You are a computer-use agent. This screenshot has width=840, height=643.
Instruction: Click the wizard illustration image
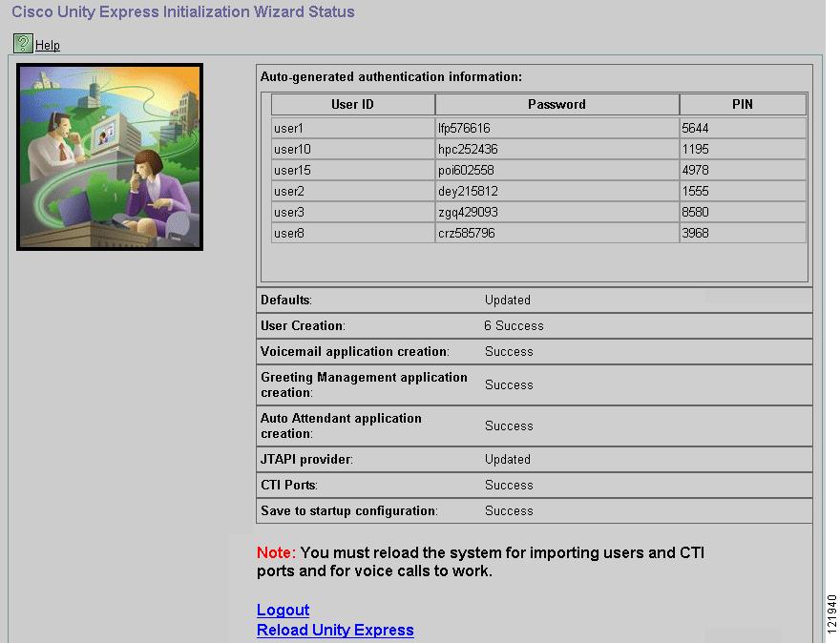(110, 156)
